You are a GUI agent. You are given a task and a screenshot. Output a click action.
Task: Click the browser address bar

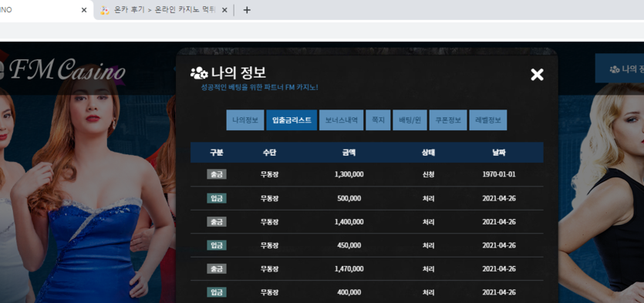[322, 30]
